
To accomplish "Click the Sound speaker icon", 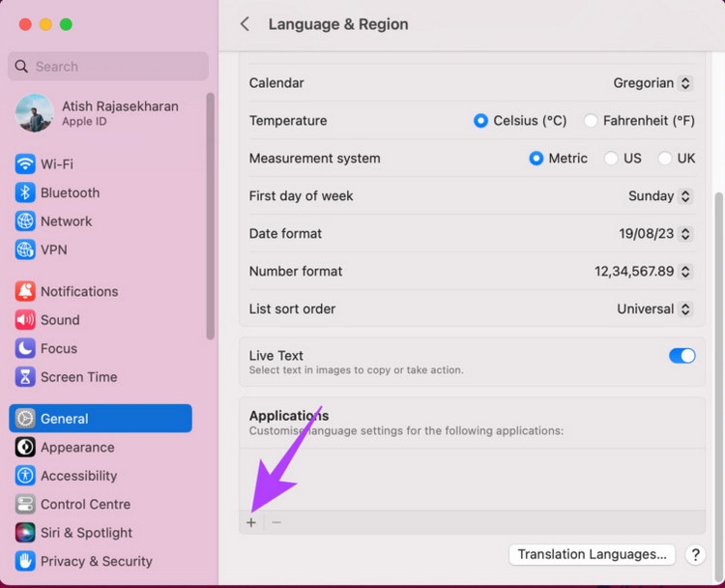I will coord(25,320).
